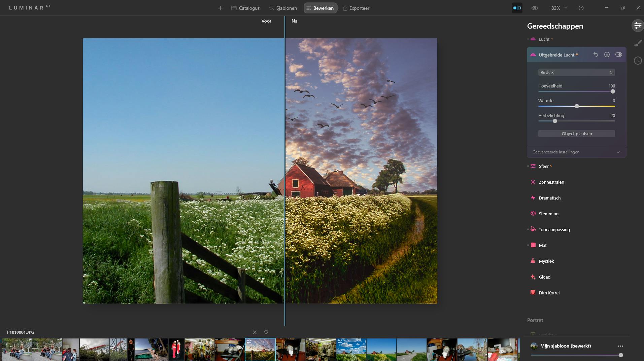This screenshot has width=644, height=361.
Task: Go to the Catalogus tab
Action: [x=245, y=8]
